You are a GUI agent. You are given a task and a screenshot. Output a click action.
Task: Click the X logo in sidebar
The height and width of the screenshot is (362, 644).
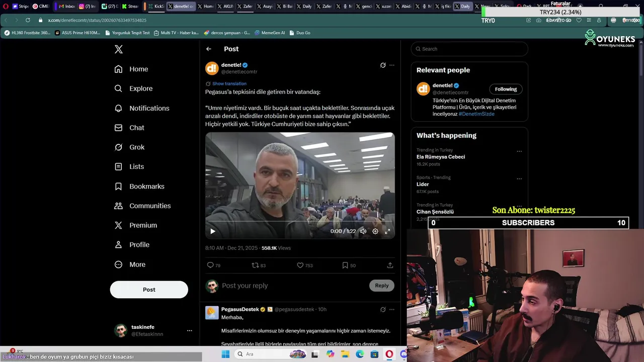(x=118, y=49)
